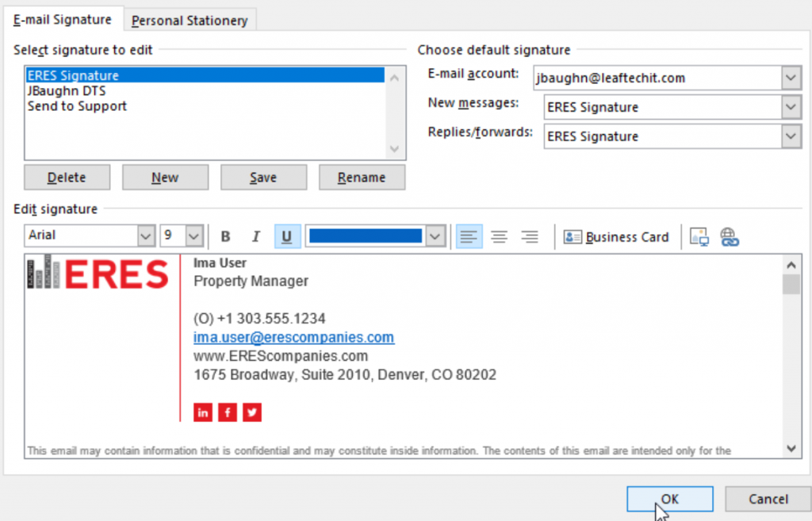The image size is (812, 521).
Task: Open the font size dropdown
Action: point(194,236)
